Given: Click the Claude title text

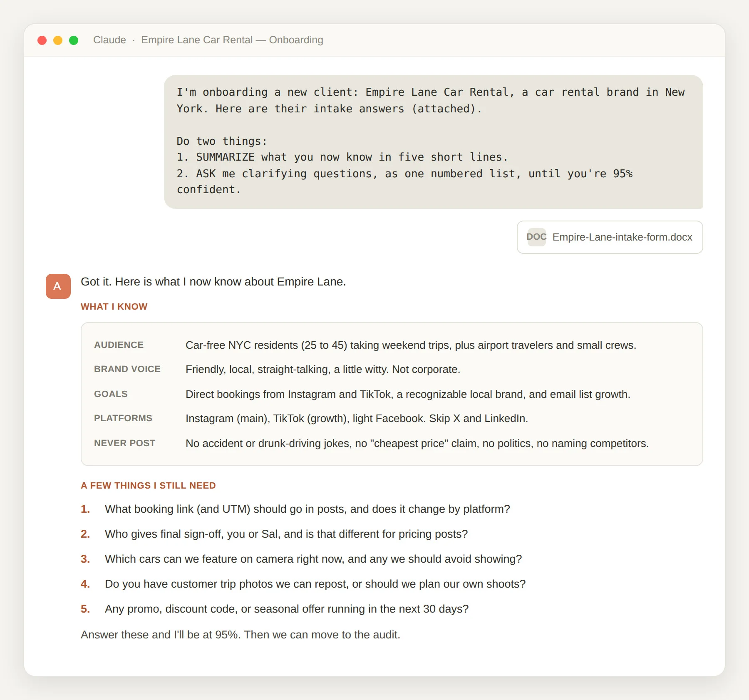Looking at the screenshot, I should point(109,40).
